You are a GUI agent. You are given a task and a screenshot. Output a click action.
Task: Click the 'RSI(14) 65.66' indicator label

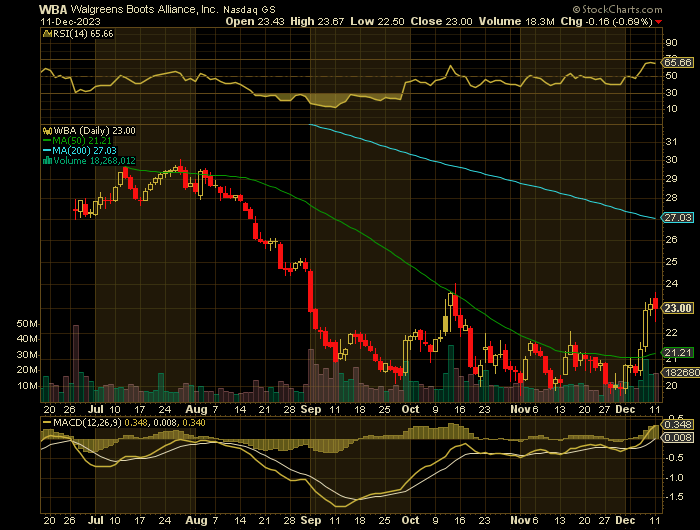pyautogui.click(x=83, y=34)
